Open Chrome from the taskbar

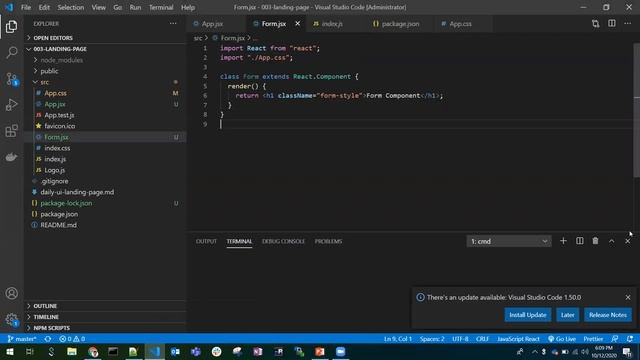pyautogui.click(x=93, y=352)
